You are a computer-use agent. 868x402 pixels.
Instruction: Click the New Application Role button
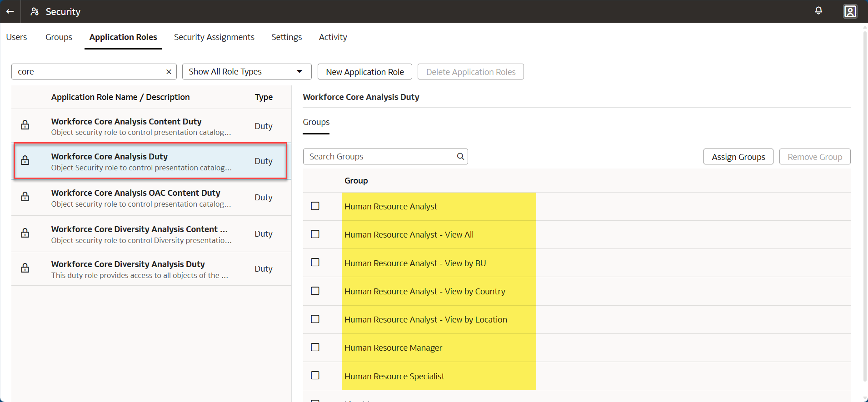click(x=364, y=72)
